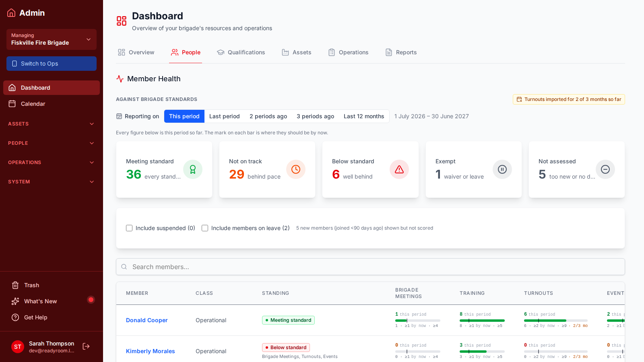The height and width of the screenshot is (362, 644).
Task: Click Donald Cooper's Turnouts progress bar
Action: tap(556, 321)
